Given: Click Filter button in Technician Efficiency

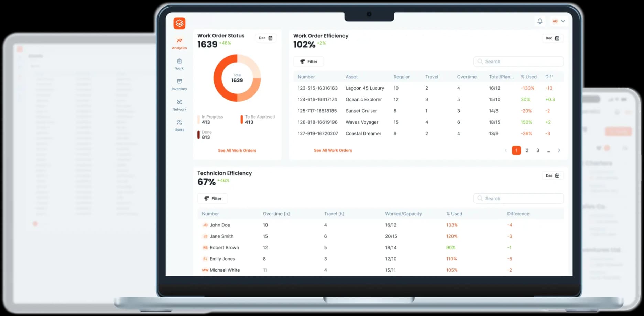Looking at the screenshot, I should pyautogui.click(x=212, y=199).
